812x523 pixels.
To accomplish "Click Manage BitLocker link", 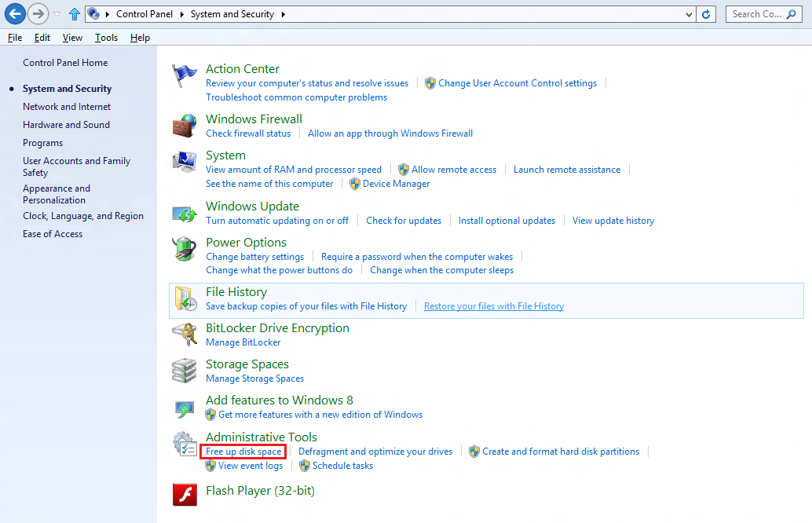I will [x=243, y=343].
